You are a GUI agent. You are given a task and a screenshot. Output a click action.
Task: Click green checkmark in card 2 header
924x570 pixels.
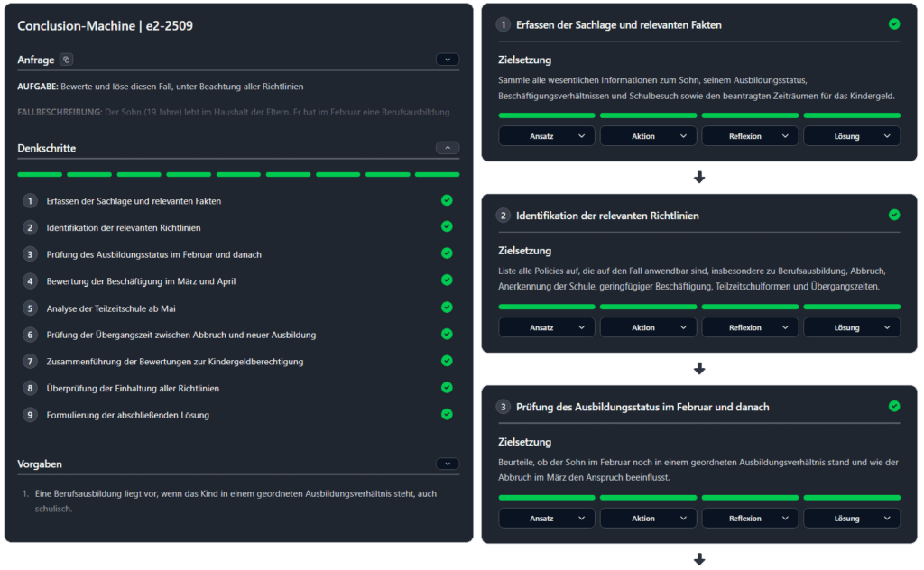pos(894,216)
